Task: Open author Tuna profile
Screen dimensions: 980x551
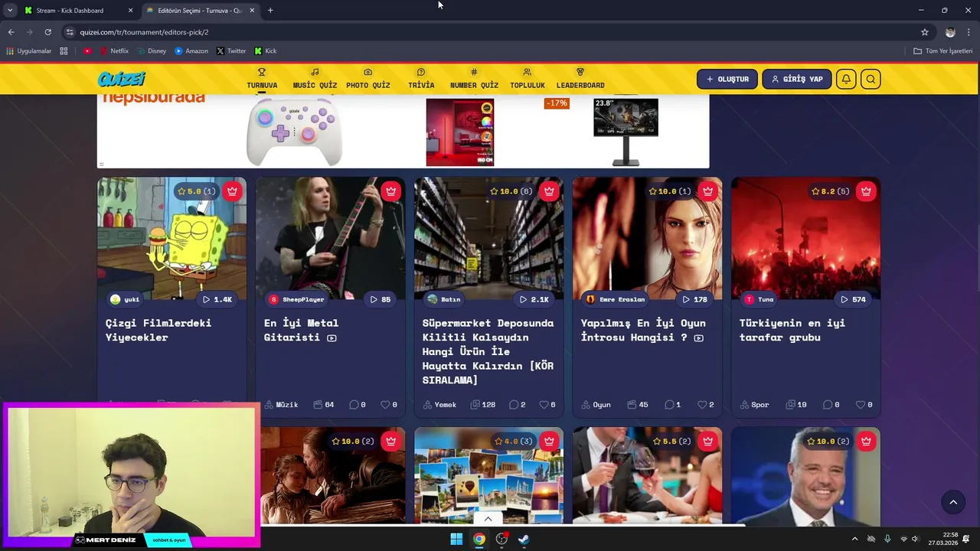Action: (x=759, y=299)
